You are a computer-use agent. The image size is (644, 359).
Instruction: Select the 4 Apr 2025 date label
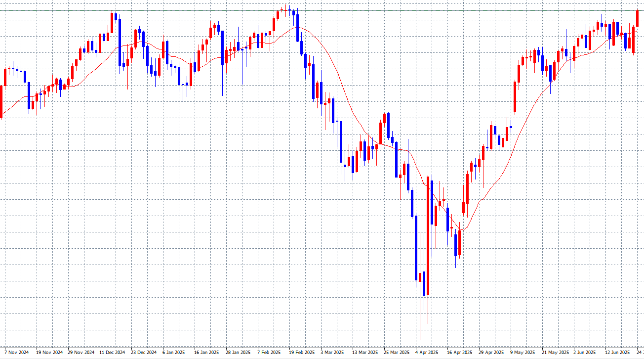coord(427,353)
